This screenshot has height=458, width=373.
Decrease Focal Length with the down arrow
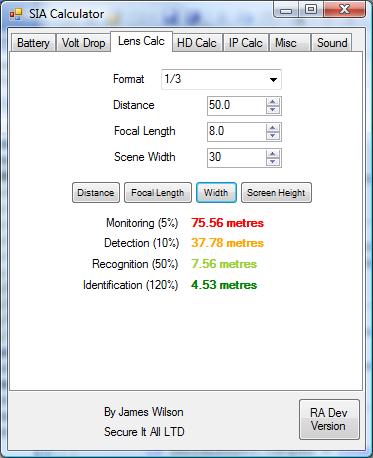pos(273,136)
